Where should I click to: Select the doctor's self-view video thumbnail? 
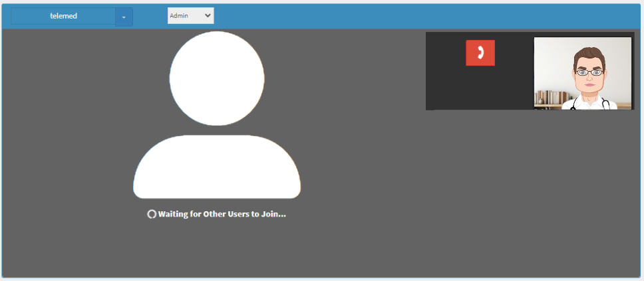[x=582, y=73]
